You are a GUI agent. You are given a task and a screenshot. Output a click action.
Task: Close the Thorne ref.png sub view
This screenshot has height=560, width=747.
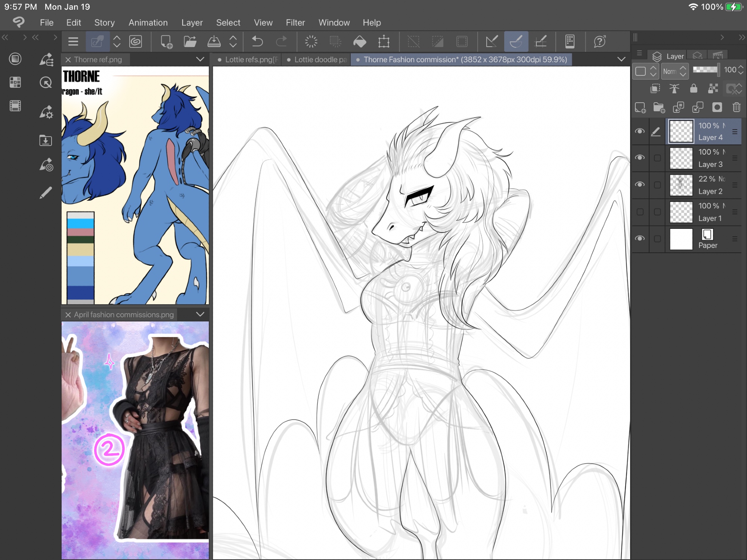pyautogui.click(x=68, y=60)
